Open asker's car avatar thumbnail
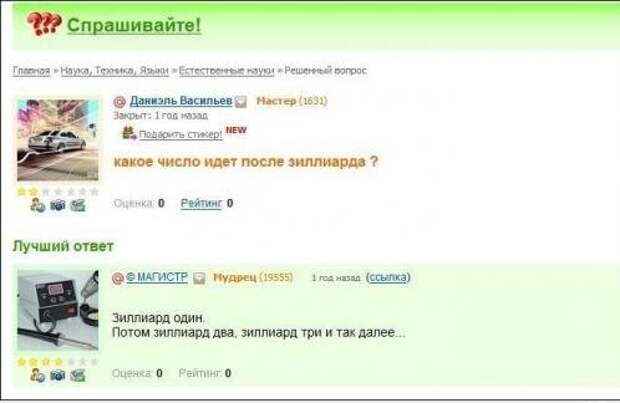Screen dimensions: 620x403 tap(58, 140)
